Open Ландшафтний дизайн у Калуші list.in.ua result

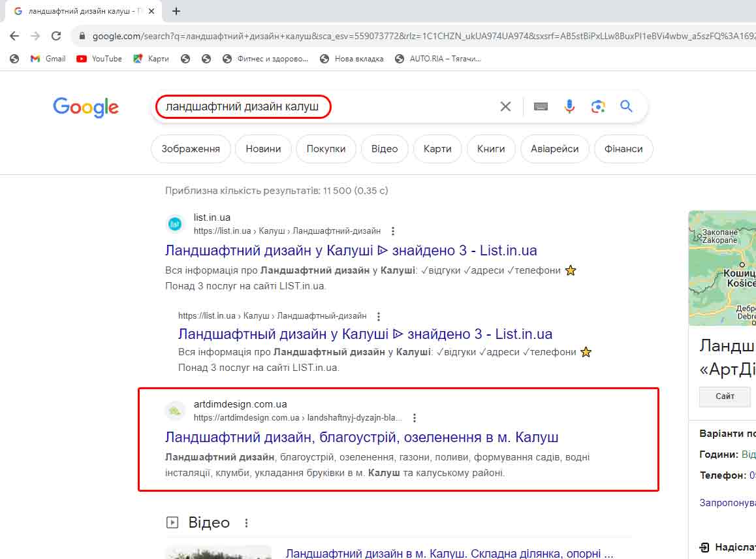[351, 250]
